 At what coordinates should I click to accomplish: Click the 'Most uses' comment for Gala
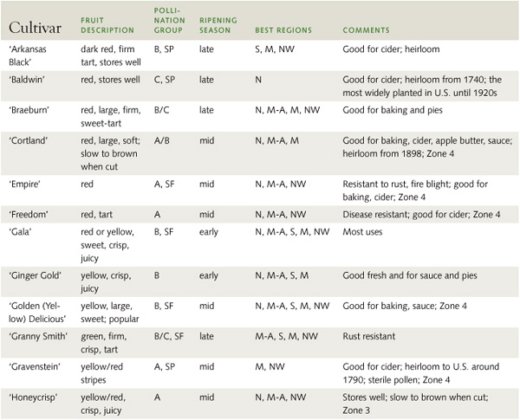pos(362,232)
